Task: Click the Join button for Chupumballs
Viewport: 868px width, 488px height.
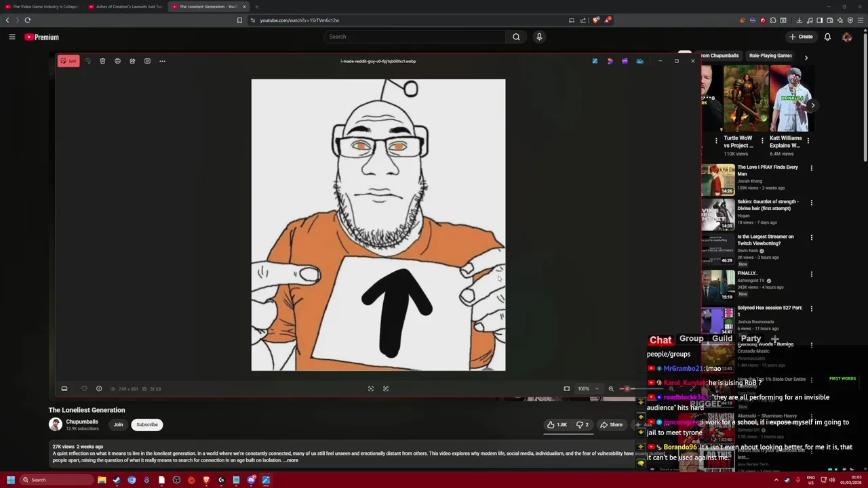Action: [x=118, y=425]
